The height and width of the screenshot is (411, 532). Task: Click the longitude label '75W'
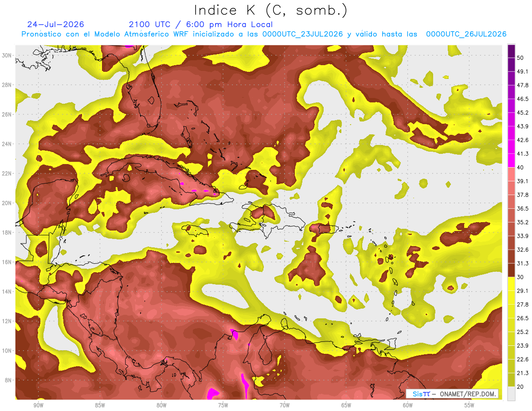click(x=223, y=406)
